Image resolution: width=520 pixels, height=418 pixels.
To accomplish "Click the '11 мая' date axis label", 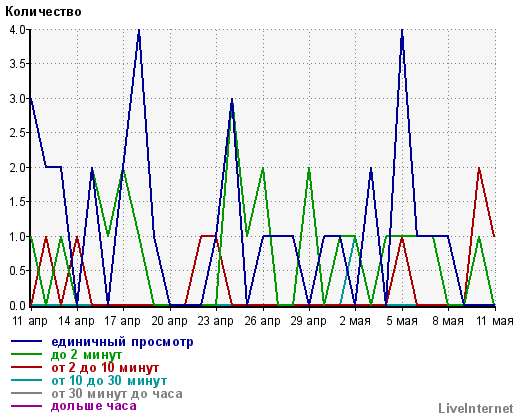I will click(495, 321).
